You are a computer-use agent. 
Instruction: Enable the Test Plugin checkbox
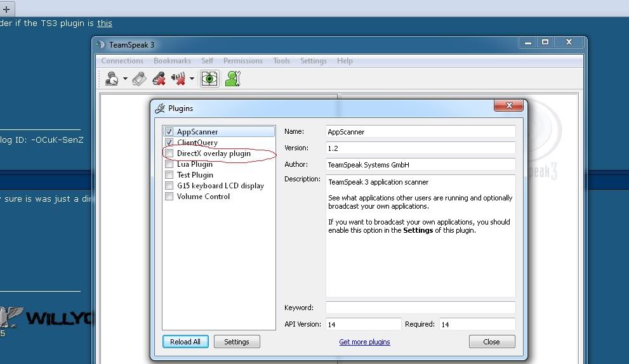pos(169,175)
